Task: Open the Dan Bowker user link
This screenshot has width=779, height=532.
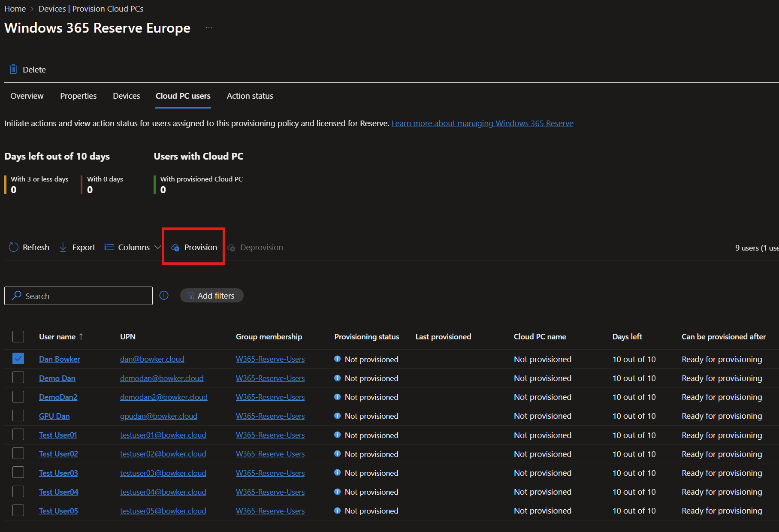Action: 60,359
